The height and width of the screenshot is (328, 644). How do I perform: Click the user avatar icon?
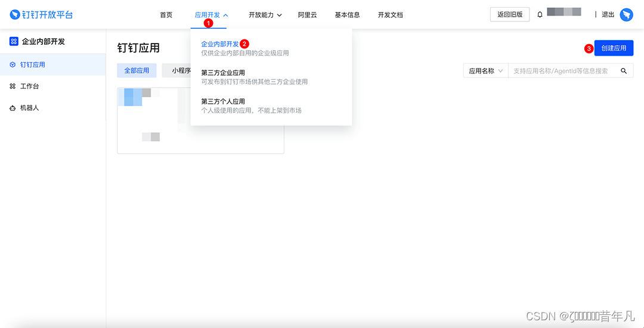click(626, 15)
